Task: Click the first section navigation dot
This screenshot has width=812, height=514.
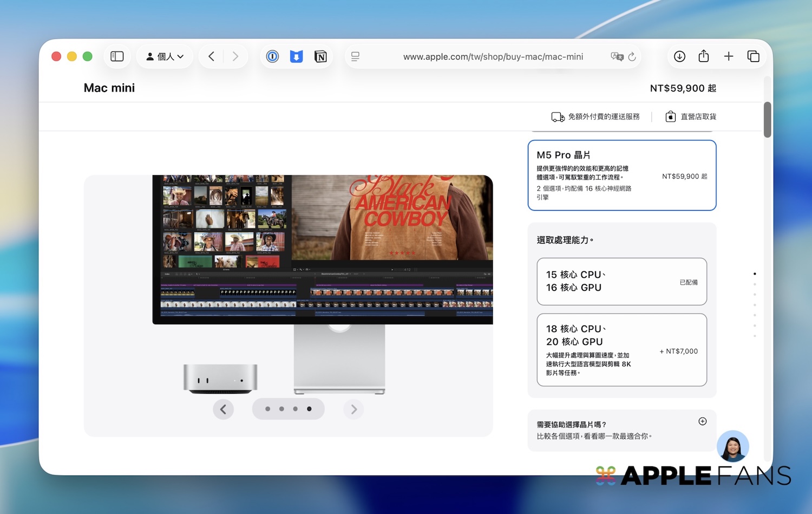Action: click(755, 274)
